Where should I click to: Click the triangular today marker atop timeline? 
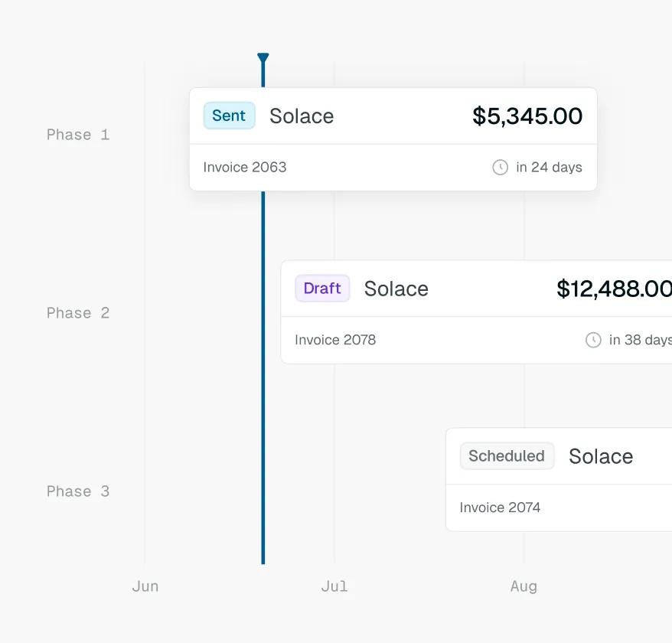point(263,58)
